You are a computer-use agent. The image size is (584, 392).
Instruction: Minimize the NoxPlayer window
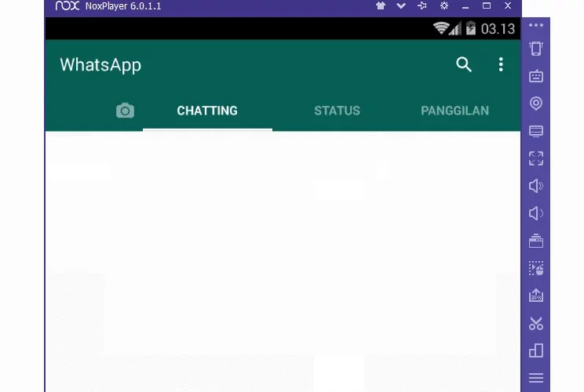click(465, 6)
